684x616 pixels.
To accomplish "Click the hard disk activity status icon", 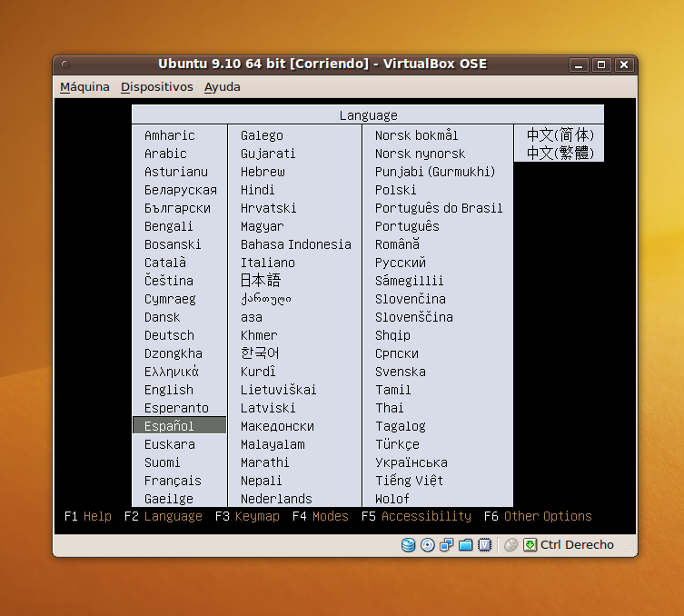I will [x=408, y=545].
